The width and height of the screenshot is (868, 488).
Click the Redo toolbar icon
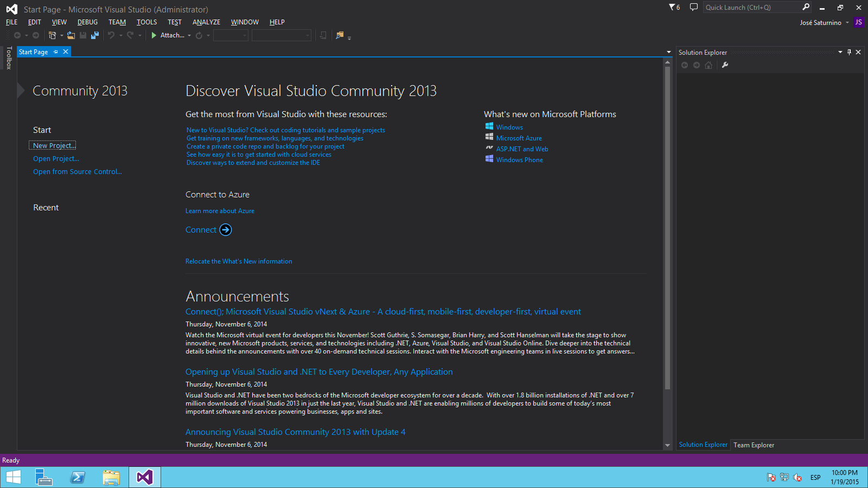[x=130, y=35]
